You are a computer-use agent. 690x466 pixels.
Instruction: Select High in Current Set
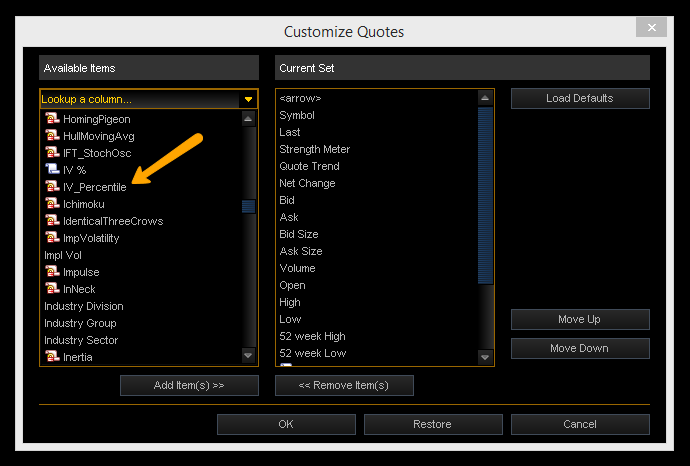pyautogui.click(x=290, y=302)
